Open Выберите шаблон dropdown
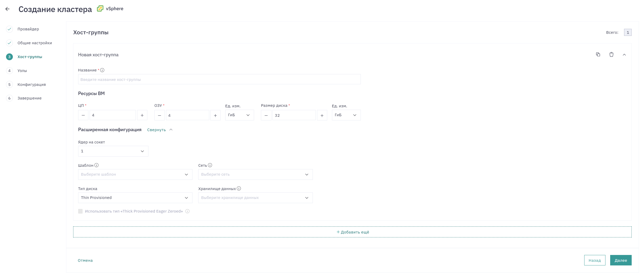 click(135, 174)
